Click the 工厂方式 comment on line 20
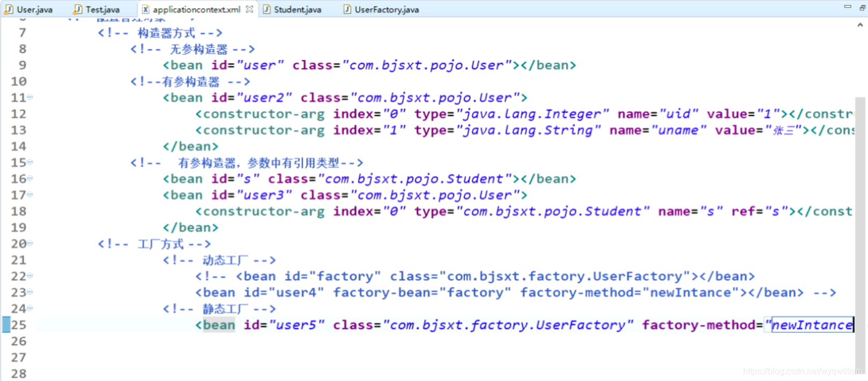 (x=154, y=244)
